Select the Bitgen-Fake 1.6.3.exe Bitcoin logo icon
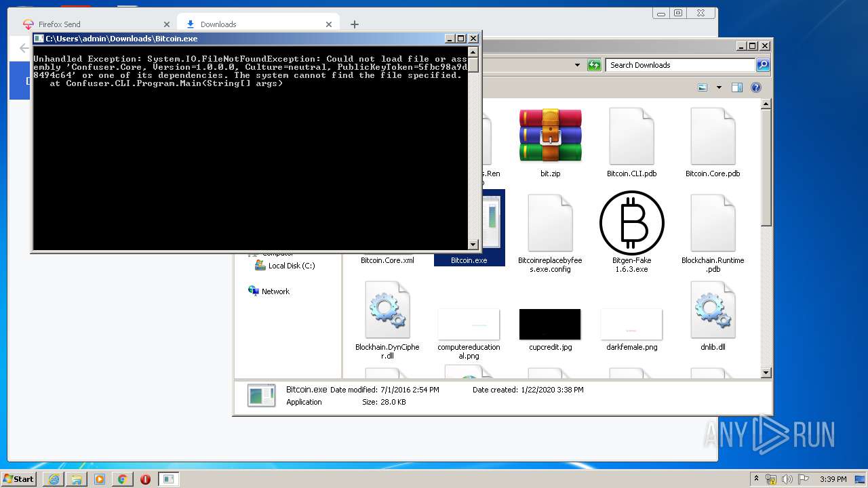The height and width of the screenshot is (488, 868). [631, 223]
